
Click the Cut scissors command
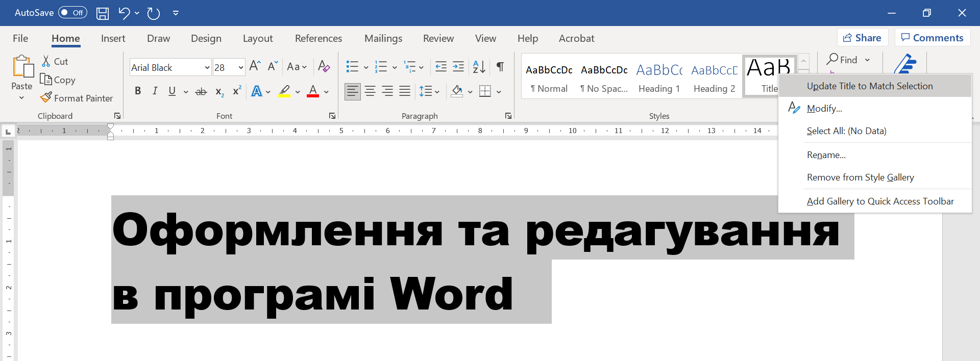(x=55, y=61)
